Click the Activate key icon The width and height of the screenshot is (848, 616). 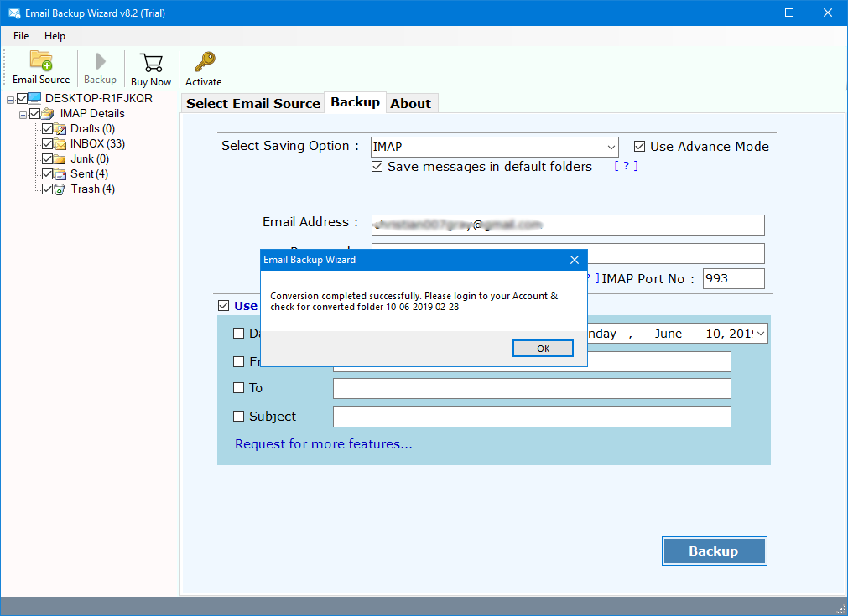(205, 62)
